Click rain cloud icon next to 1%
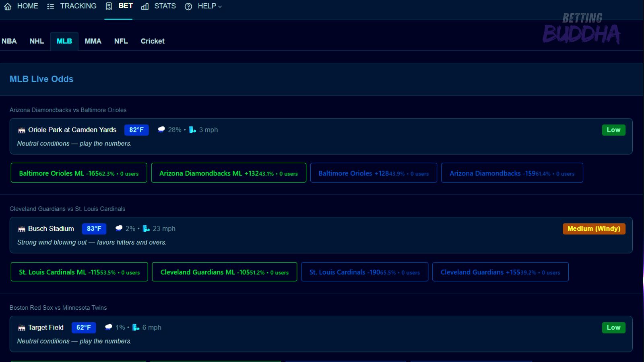Viewport: 644px width, 362px height. [108, 327]
